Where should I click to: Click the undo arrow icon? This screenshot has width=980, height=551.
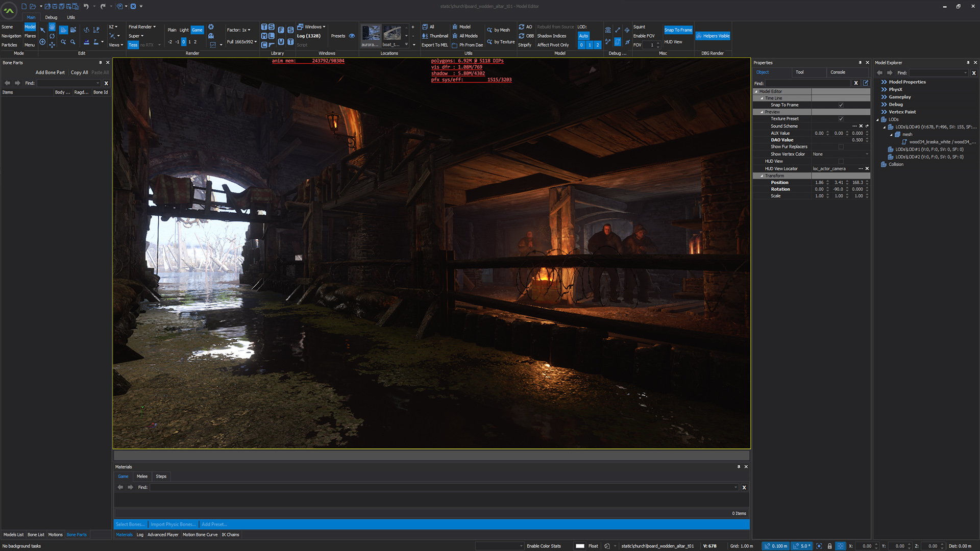[86, 6]
